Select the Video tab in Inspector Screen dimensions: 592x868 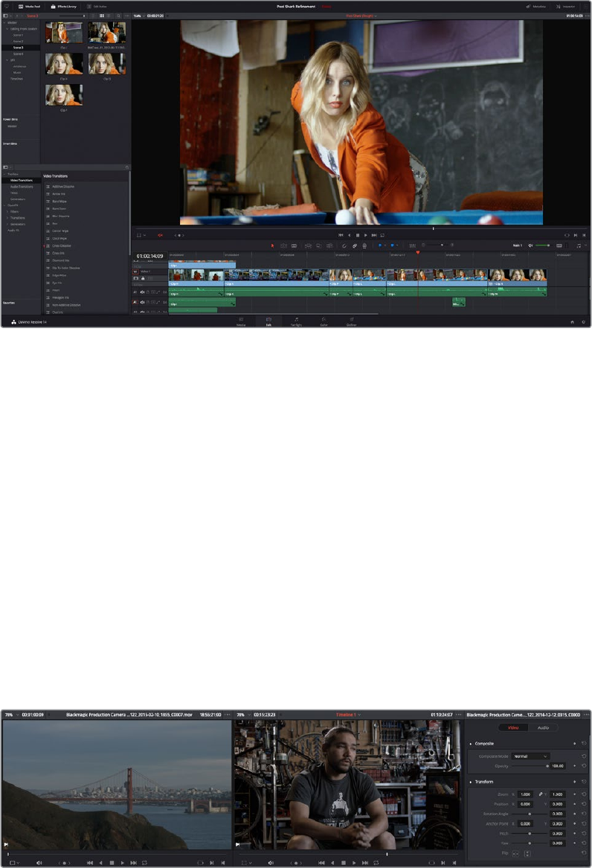pos(513,727)
